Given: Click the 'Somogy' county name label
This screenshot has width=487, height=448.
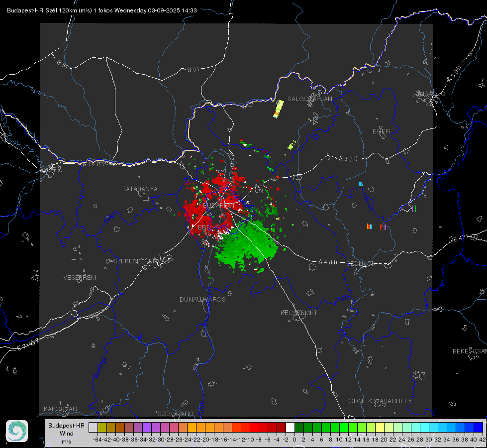Looking at the screenshot, I should (99, 367).
